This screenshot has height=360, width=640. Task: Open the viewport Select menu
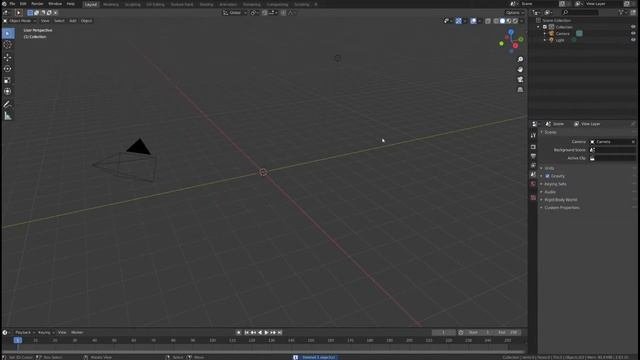(x=59, y=21)
